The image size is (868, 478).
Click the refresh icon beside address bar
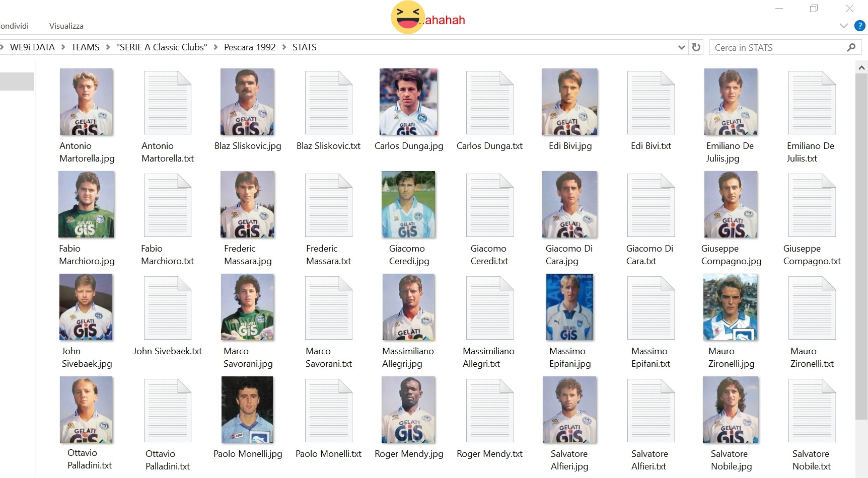696,47
